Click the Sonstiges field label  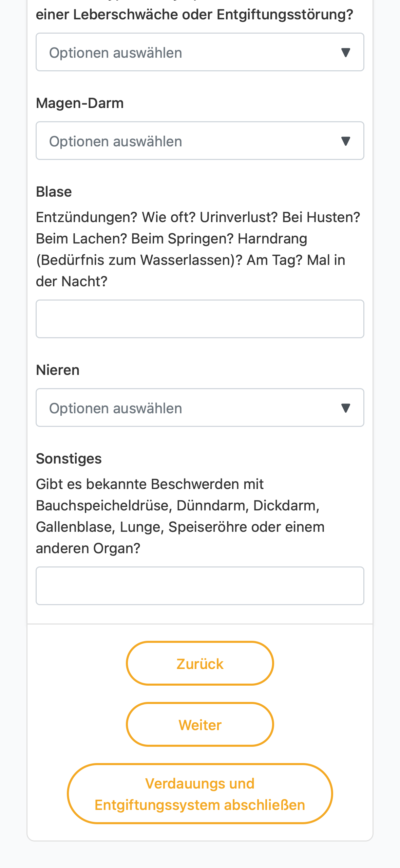click(x=69, y=459)
